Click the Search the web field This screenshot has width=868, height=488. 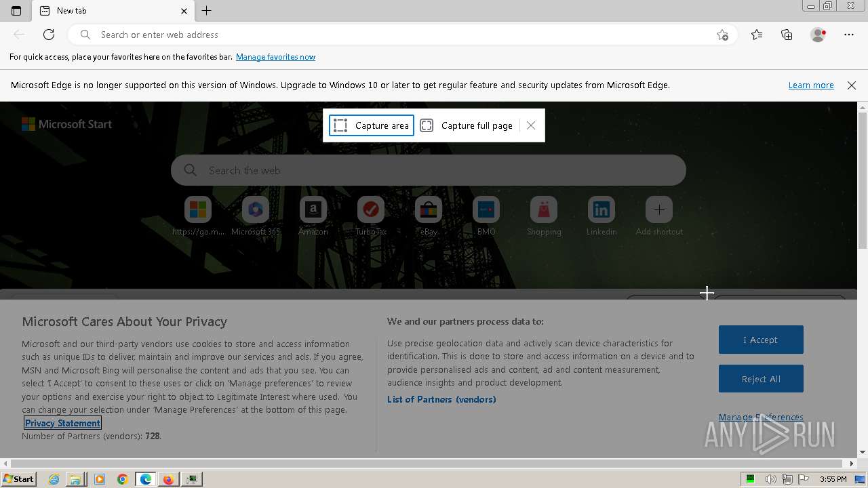tap(429, 170)
